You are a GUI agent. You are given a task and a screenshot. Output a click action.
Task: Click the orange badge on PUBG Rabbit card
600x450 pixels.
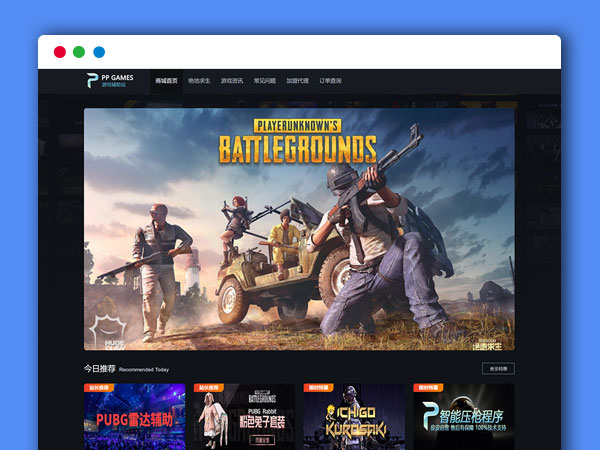pyautogui.click(x=207, y=388)
